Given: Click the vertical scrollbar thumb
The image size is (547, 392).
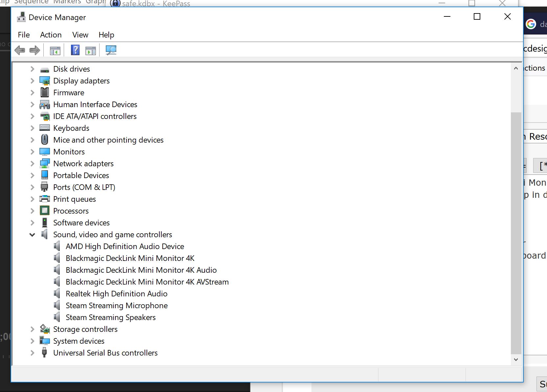Looking at the screenshot, I should (x=516, y=233).
